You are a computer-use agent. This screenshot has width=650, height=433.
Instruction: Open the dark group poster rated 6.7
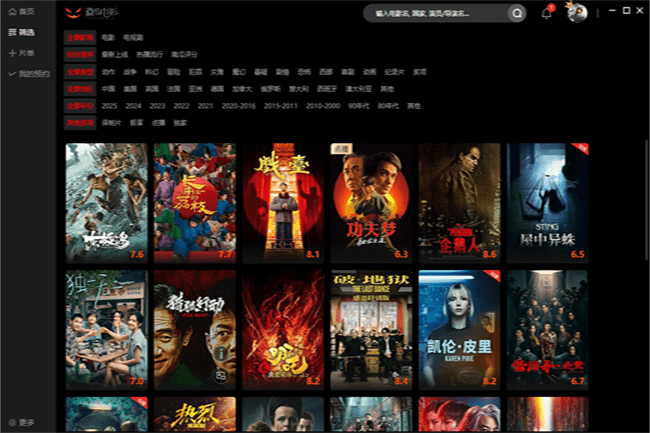[x=548, y=330]
